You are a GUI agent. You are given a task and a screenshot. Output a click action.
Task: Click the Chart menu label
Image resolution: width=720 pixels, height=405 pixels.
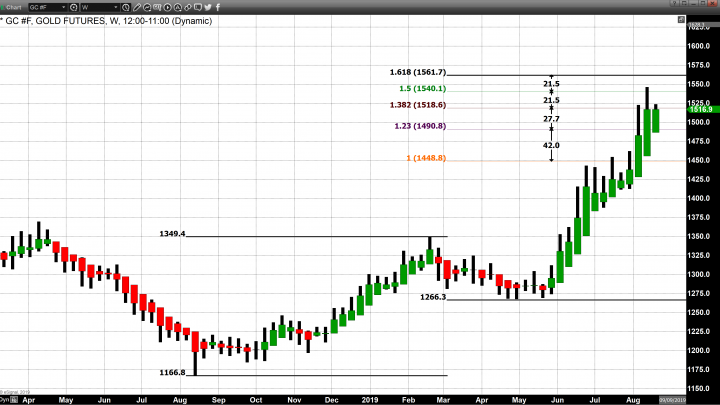click(x=13, y=7)
